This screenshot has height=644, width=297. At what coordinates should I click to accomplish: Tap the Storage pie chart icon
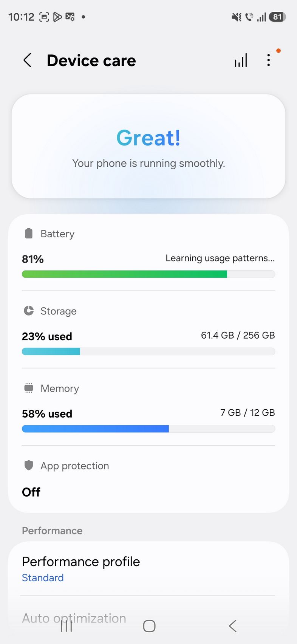click(29, 311)
